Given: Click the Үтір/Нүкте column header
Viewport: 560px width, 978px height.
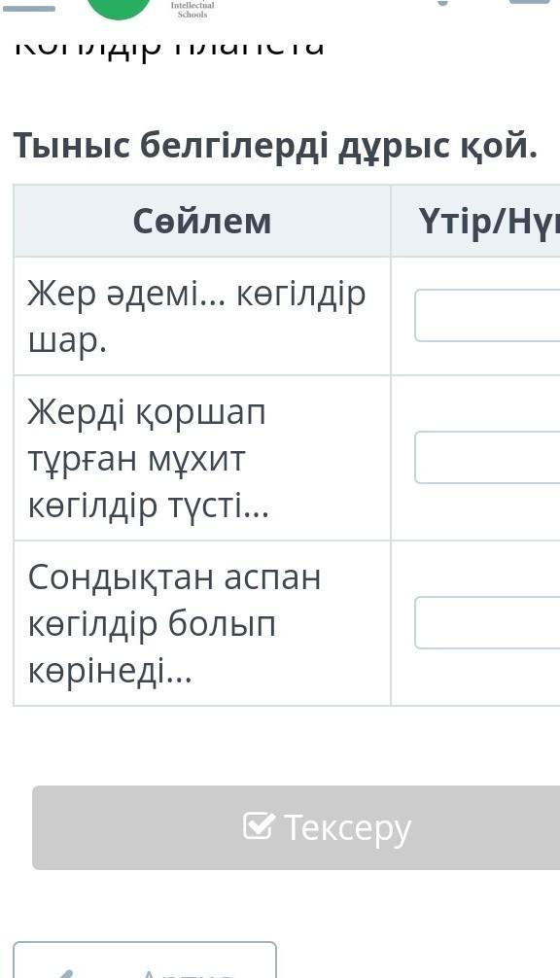Looking at the screenshot, I should tap(475, 221).
